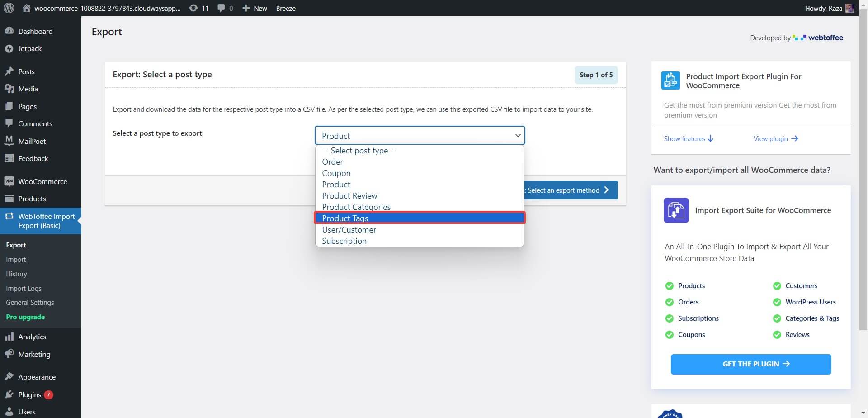Viewport: 868px width, 418px height.
Task: Click the green checkmark beside Coupons
Action: click(670, 335)
